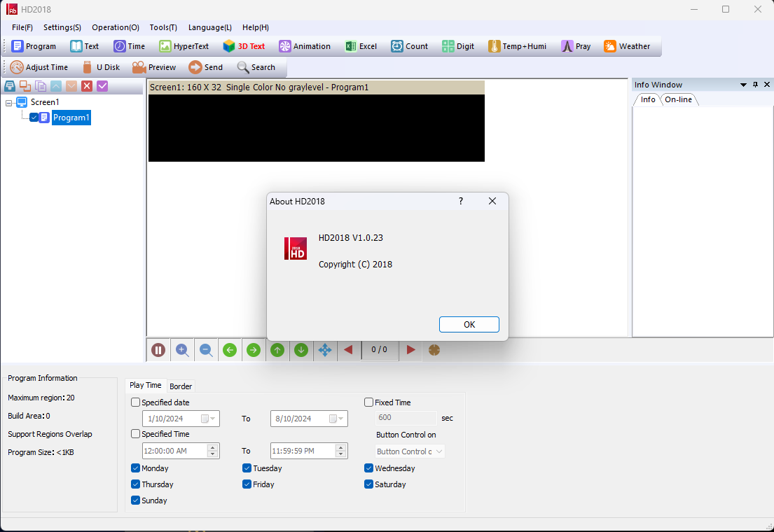The height and width of the screenshot is (532, 774).
Task: Open the Preview tool
Action: tap(154, 67)
